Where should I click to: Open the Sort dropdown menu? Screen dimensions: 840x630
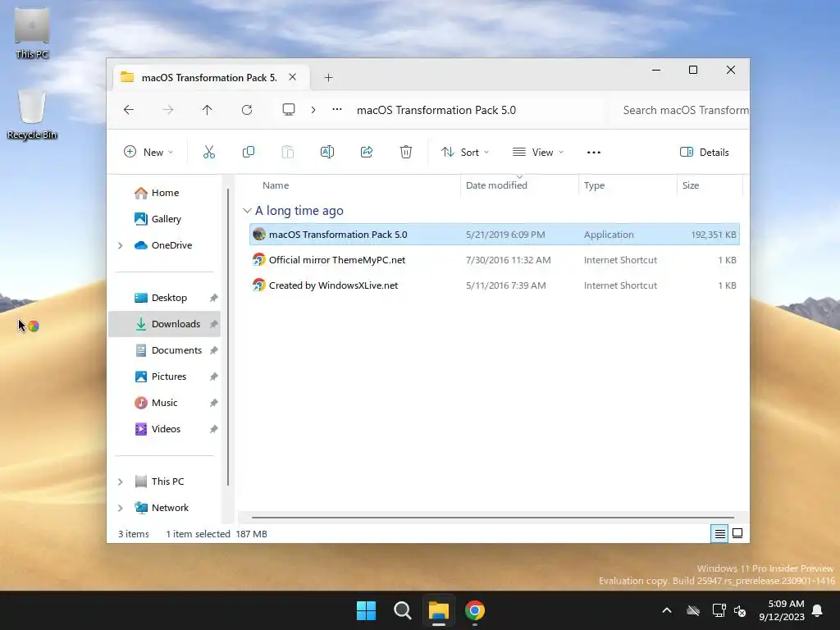click(x=465, y=152)
